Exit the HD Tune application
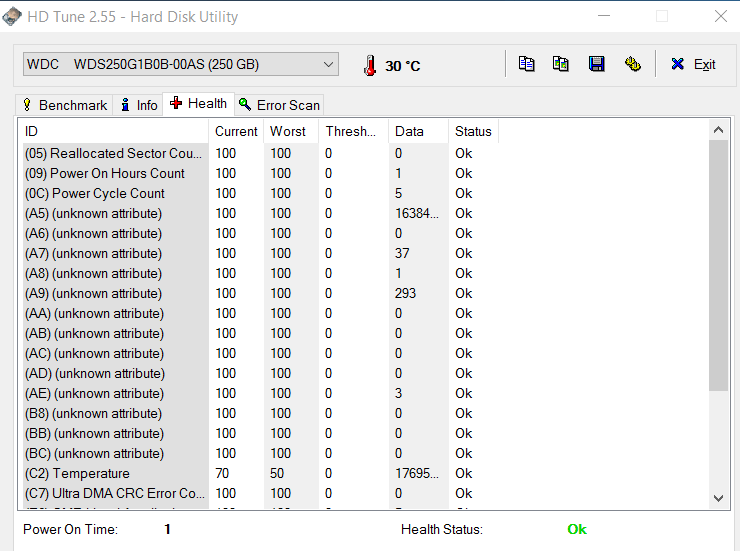 coord(693,64)
